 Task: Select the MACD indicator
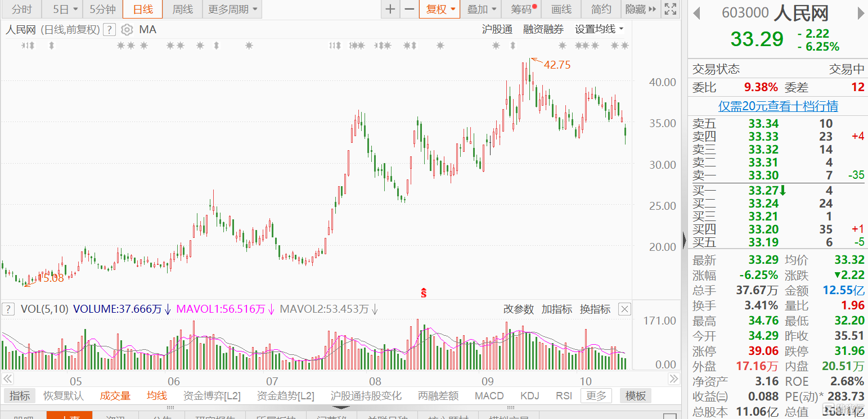[x=489, y=396]
